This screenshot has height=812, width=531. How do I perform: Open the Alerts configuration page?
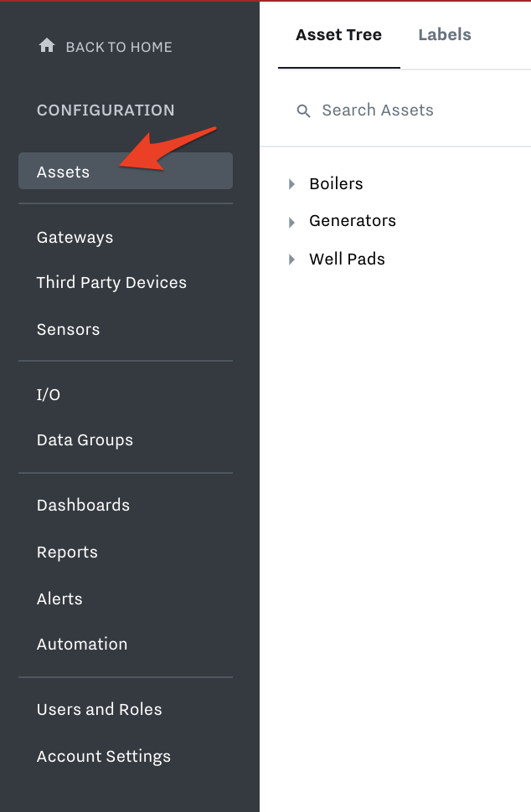59,599
